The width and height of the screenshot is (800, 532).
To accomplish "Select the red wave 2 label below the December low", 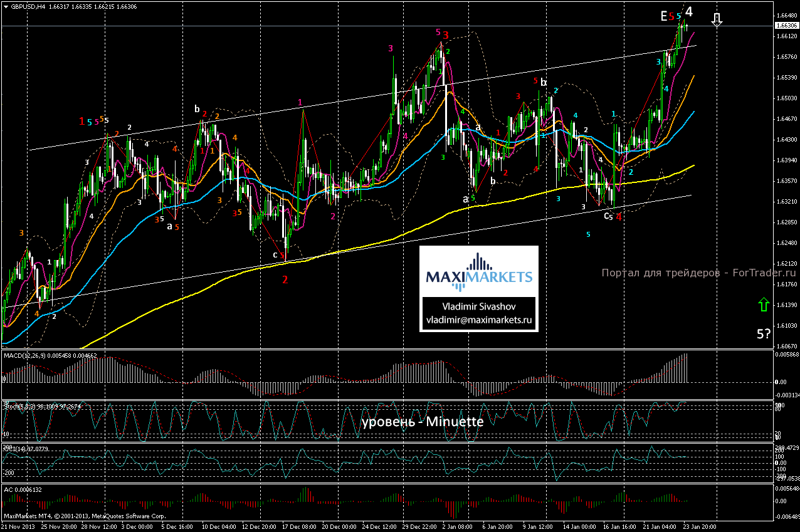I will click(285, 279).
